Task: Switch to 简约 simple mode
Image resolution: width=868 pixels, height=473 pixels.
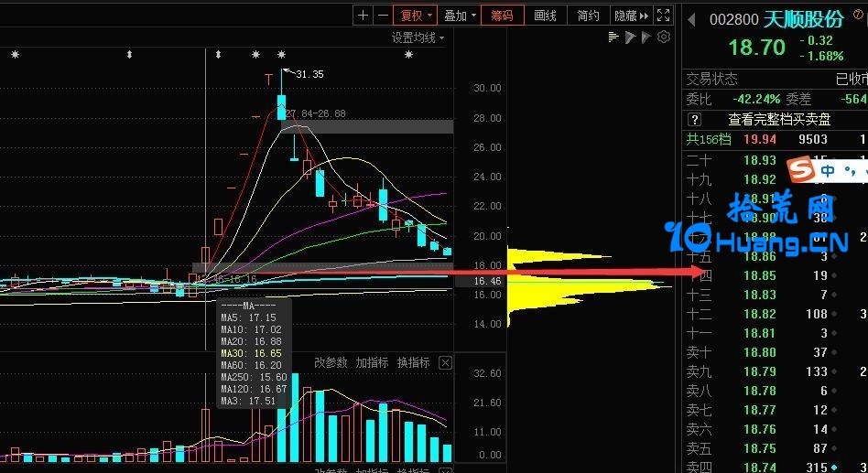Action: pyautogui.click(x=588, y=16)
